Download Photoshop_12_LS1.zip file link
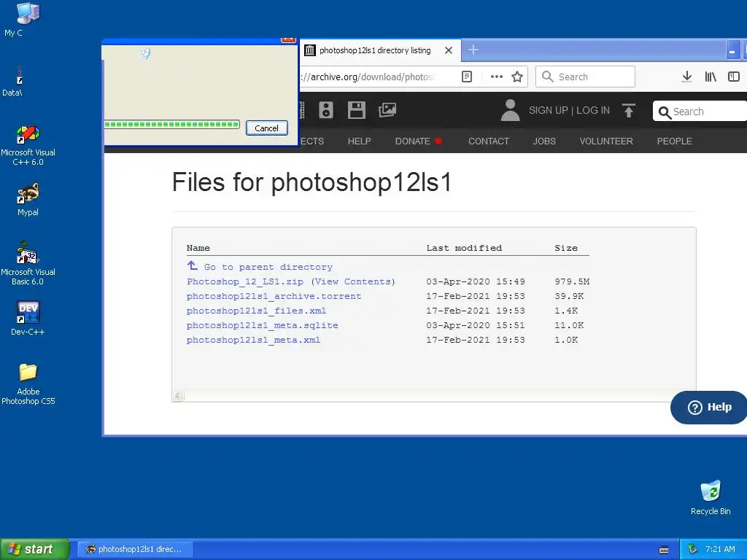 245,281
